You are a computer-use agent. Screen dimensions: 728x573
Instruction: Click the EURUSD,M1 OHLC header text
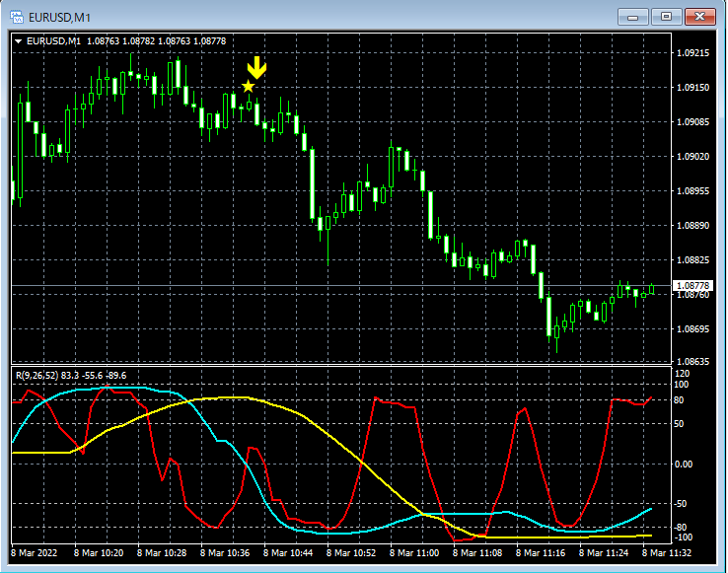click(126, 41)
